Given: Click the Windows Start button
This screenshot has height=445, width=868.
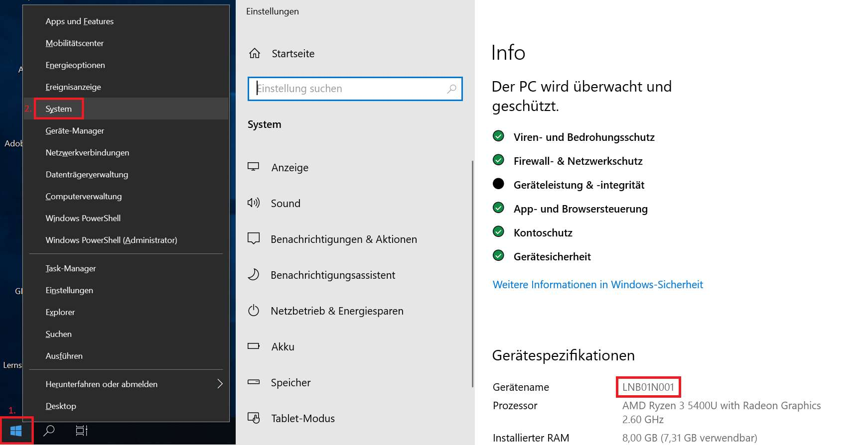Looking at the screenshot, I should click(16, 431).
